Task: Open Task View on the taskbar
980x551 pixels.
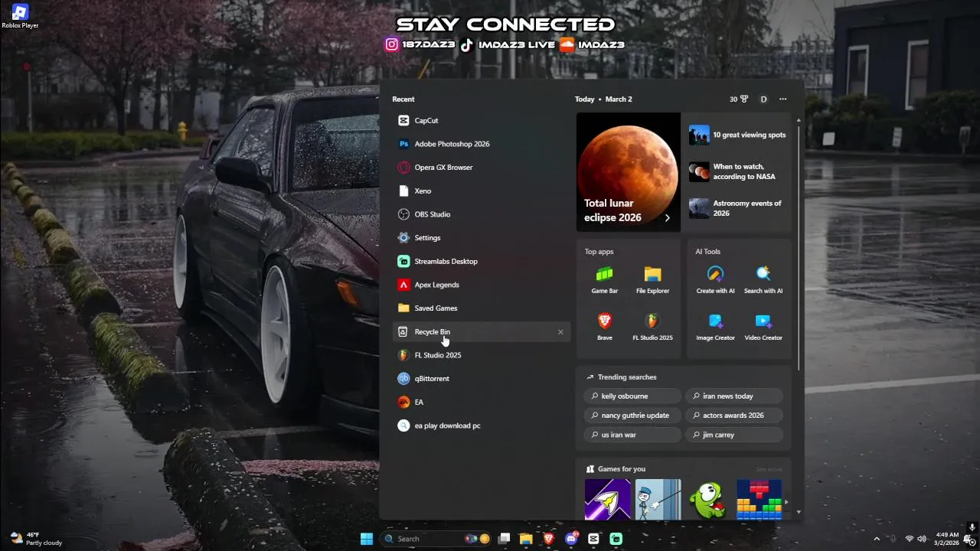Action: pyautogui.click(x=504, y=539)
